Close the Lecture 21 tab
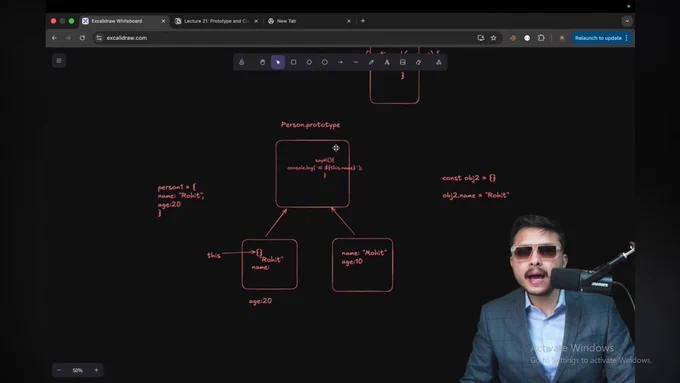Viewport: 680px width, 383px height. [256, 21]
